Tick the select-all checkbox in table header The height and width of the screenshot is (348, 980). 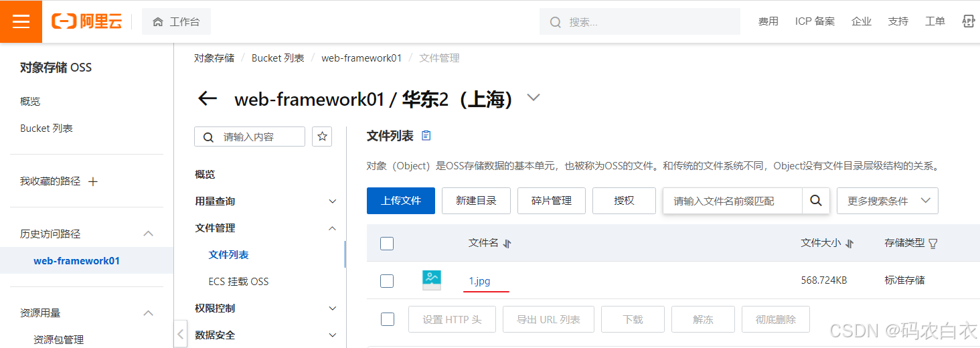point(387,244)
